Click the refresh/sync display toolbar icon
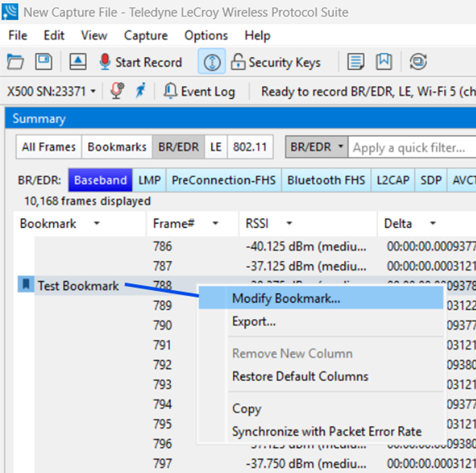The image size is (476, 473). (x=418, y=62)
